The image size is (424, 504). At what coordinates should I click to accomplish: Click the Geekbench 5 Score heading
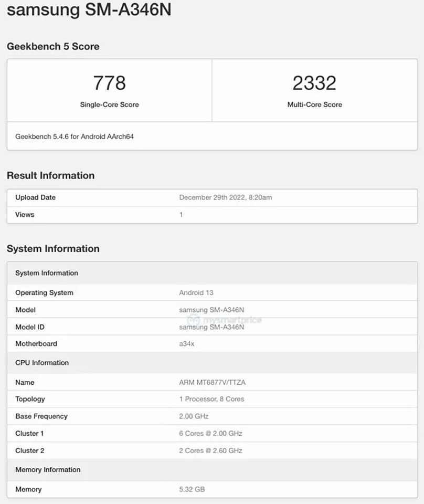tap(53, 47)
